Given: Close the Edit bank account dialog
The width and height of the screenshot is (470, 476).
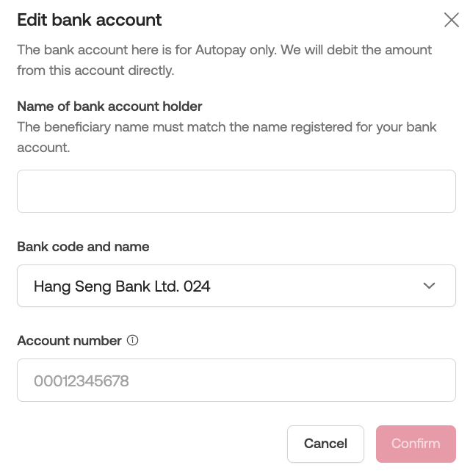Looking at the screenshot, I should pyautogui.click(x=452, y=20).
